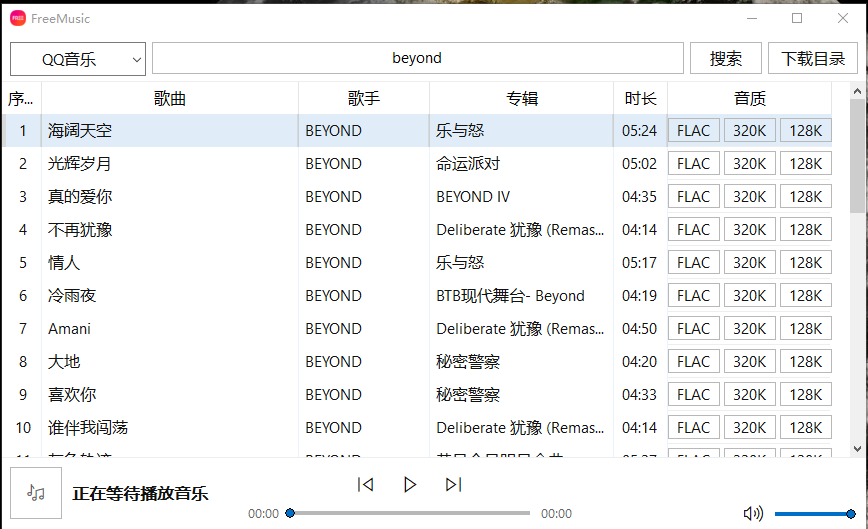Select the song 冷雨夜
This screenshot has height=529, width=868.
coord(72,295)
